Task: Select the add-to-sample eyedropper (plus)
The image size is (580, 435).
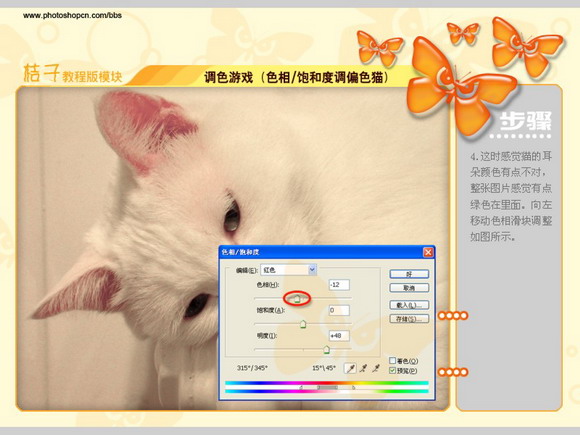Action: [364, 368]
